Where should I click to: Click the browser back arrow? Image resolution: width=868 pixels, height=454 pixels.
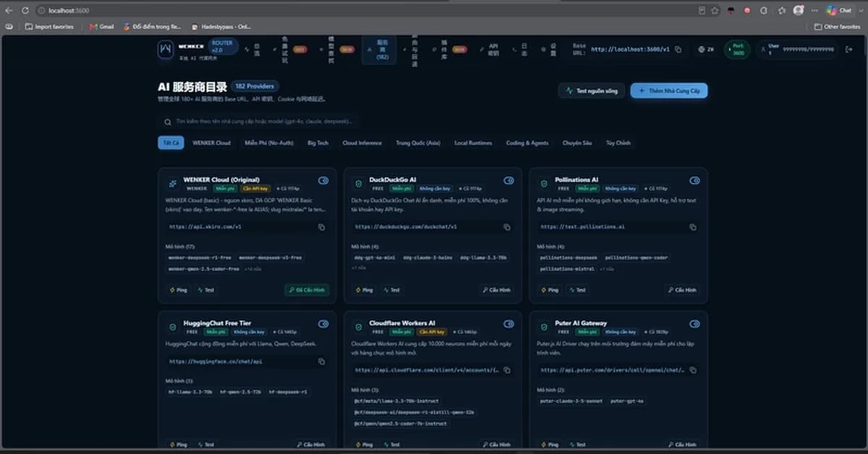9,10
